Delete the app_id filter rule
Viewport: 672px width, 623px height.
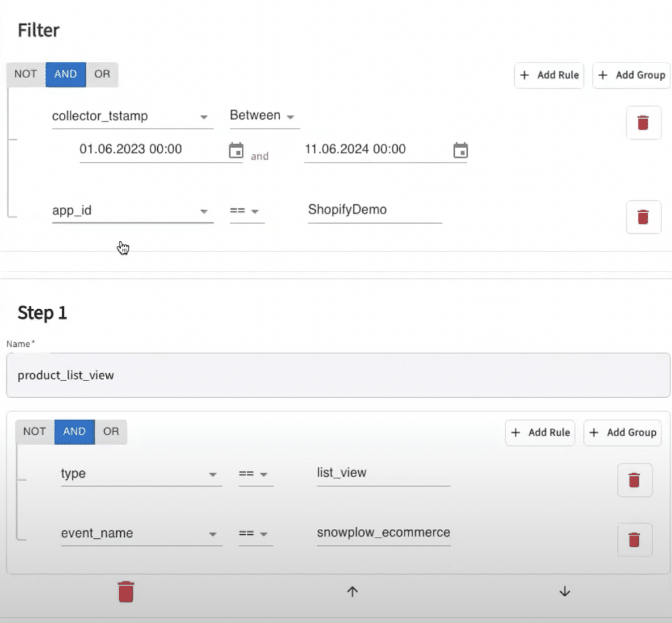point(643,217)
